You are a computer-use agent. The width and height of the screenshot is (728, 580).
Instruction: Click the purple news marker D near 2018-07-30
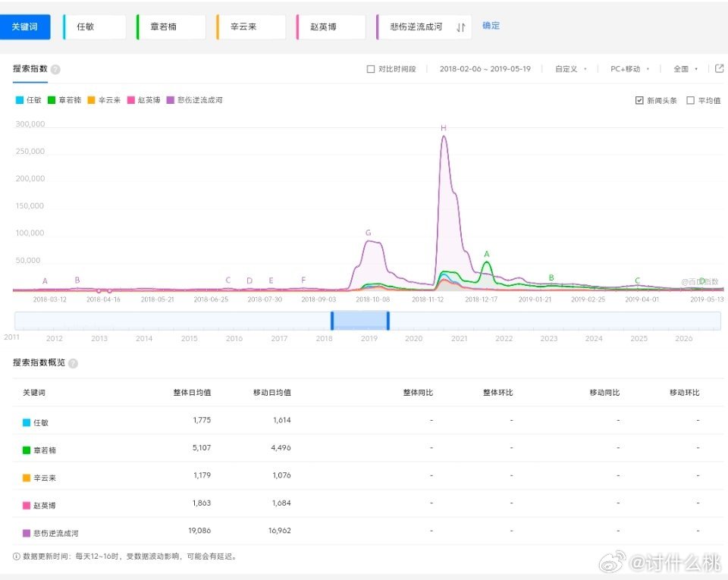point(249,281)
